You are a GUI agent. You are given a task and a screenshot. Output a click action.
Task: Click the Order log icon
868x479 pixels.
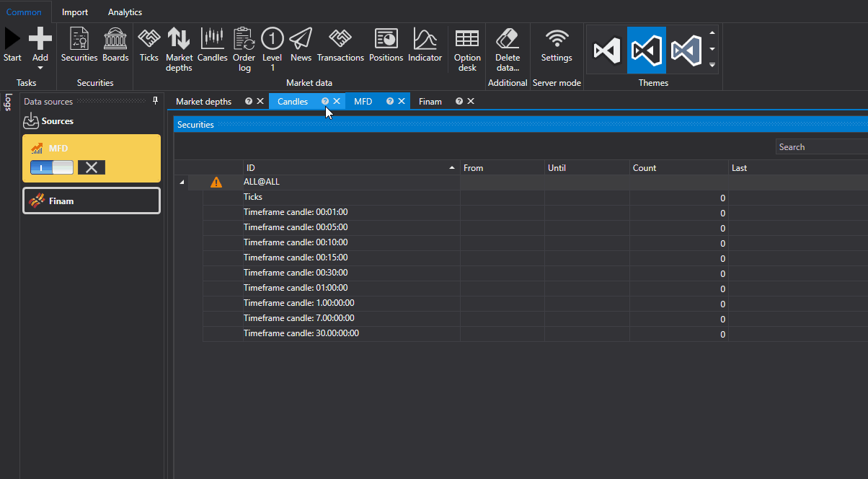(x=244, y=39)
